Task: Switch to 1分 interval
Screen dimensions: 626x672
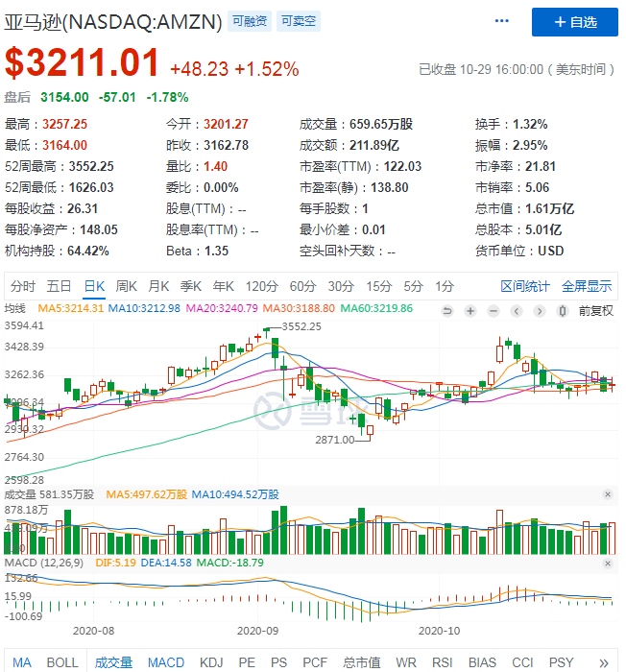Action: pyautogui.click(x=445, y=286)
